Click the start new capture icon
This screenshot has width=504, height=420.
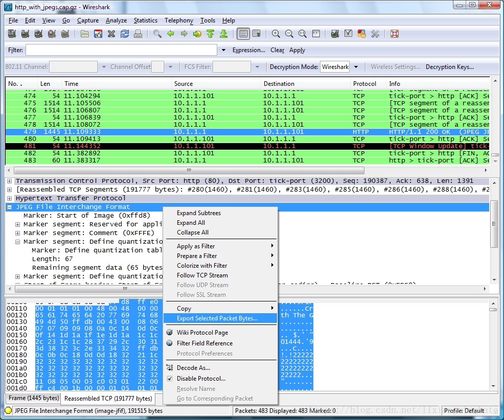pos(38,34)
